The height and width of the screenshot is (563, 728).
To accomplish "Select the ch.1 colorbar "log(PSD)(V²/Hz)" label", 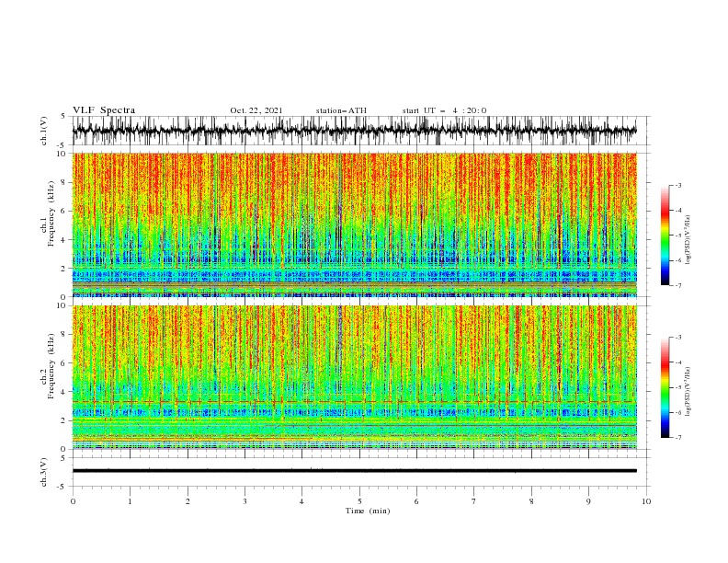I will point(688,240).
